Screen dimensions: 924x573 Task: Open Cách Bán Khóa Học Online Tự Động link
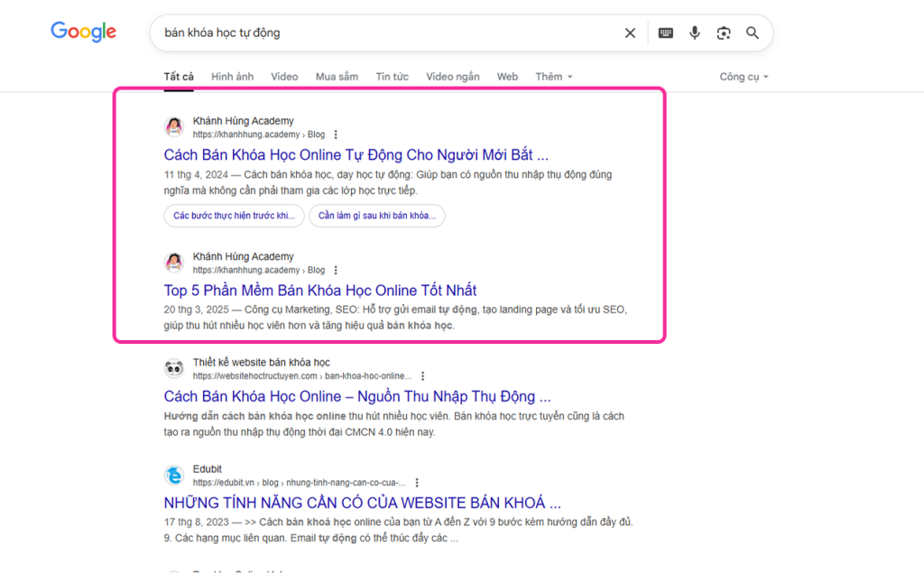click(x=356, y=155)
